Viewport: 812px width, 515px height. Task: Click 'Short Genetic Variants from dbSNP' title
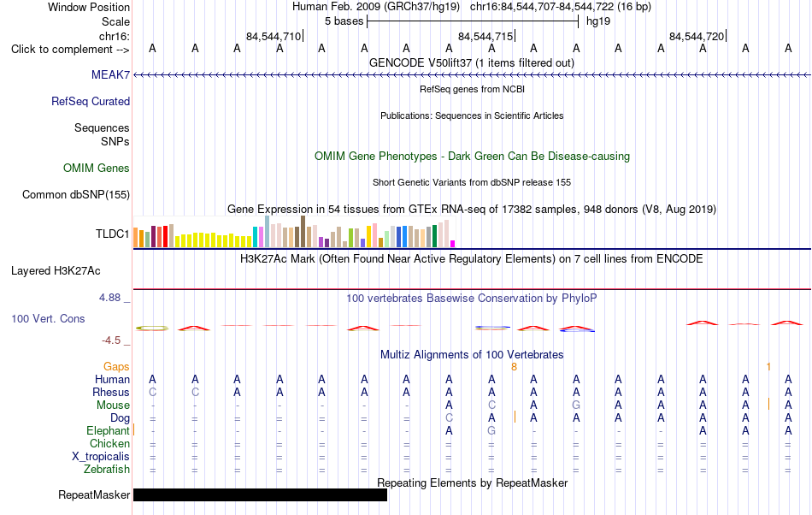click(472, 182)
